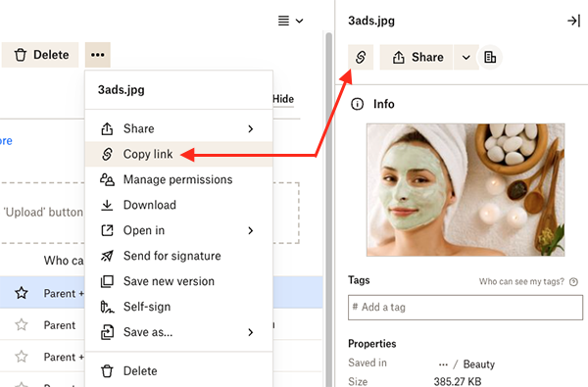
Task: Click the copy link icon in details panel
Action: [361, 58]
